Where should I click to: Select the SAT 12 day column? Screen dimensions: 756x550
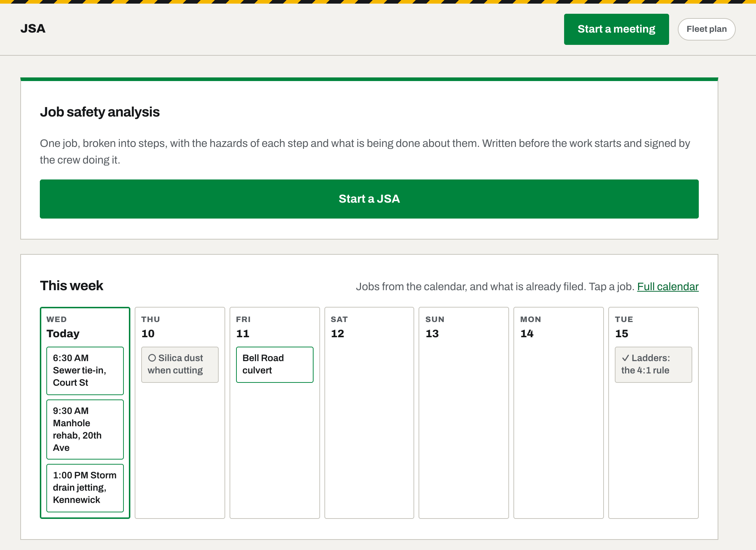click(x=369, y=413)
